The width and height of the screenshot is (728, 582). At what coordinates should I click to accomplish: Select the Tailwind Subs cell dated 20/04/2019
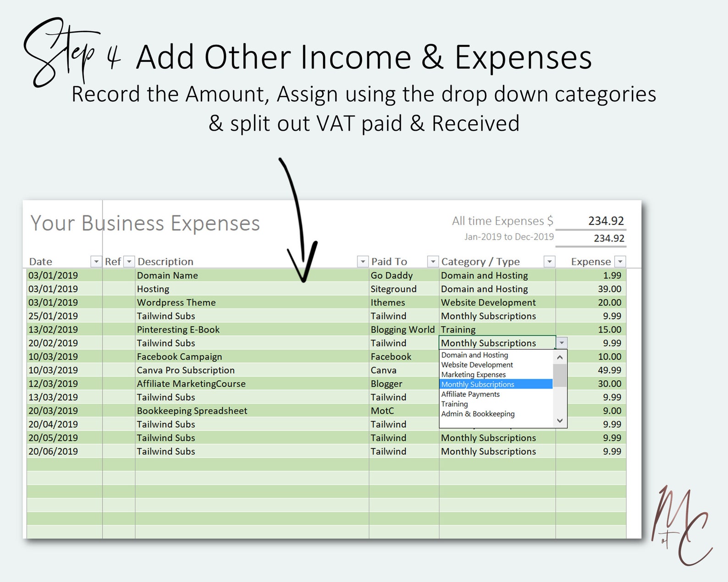(252, 424)
